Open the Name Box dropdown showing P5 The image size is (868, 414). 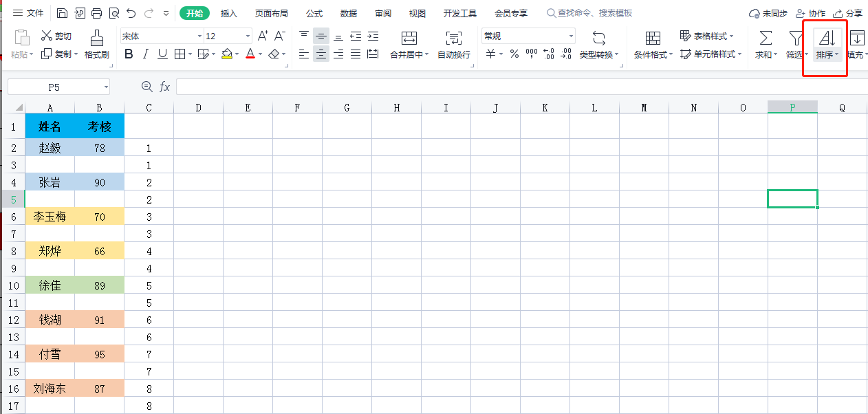105,87
